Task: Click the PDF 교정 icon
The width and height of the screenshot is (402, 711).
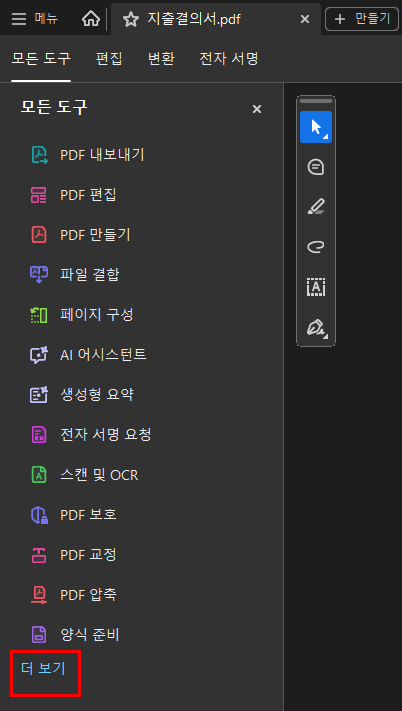Action: tap(39, 555)
